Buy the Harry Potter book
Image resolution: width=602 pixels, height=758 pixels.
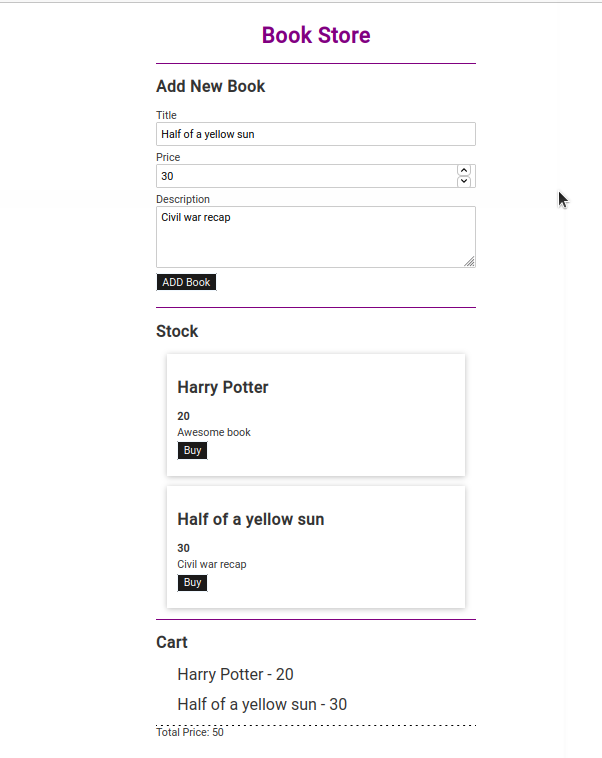[x=192, y=450]
